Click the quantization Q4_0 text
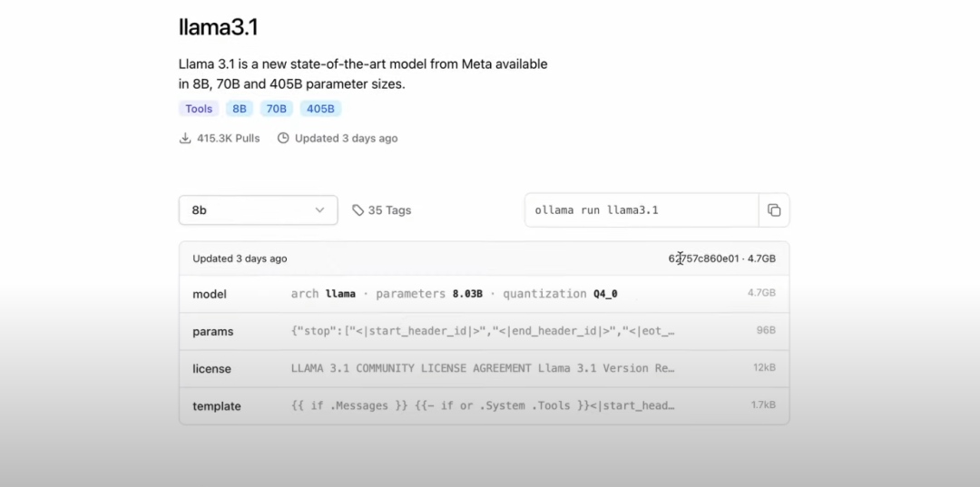The width and height of the screenshot is (980, 487). tap(560, 294)
